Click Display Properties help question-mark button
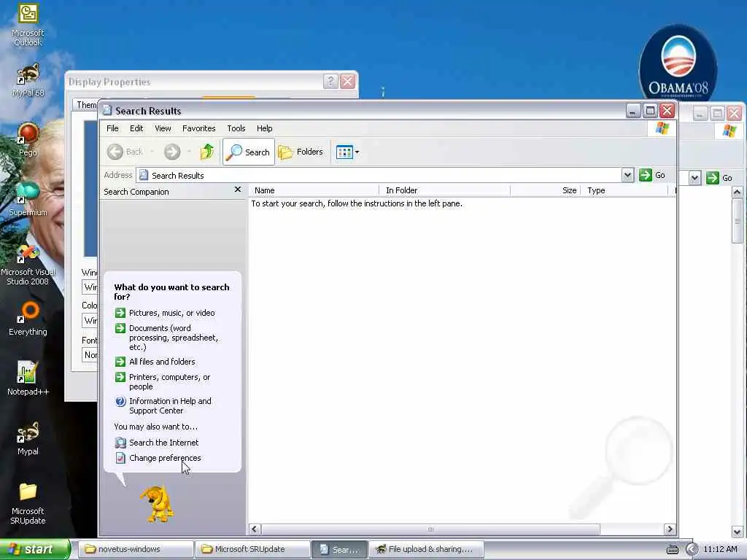747x560 pixels. 330,82
